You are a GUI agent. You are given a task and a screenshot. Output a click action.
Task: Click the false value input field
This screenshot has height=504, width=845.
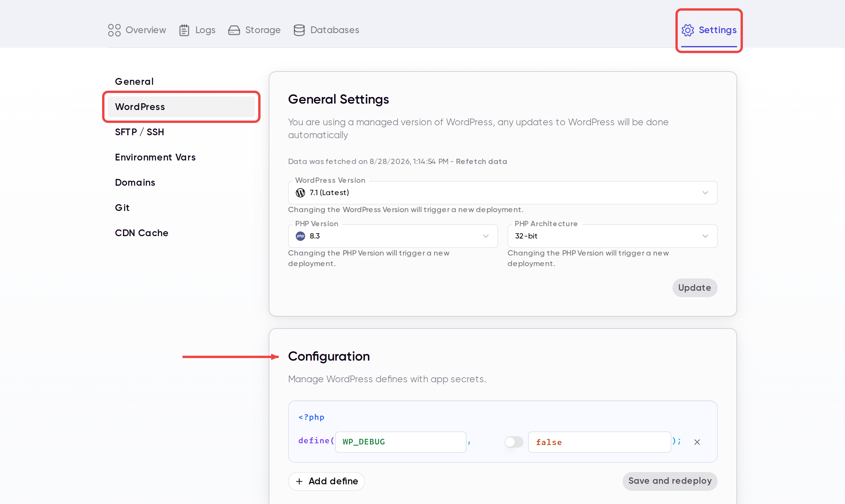coord(599,442)
